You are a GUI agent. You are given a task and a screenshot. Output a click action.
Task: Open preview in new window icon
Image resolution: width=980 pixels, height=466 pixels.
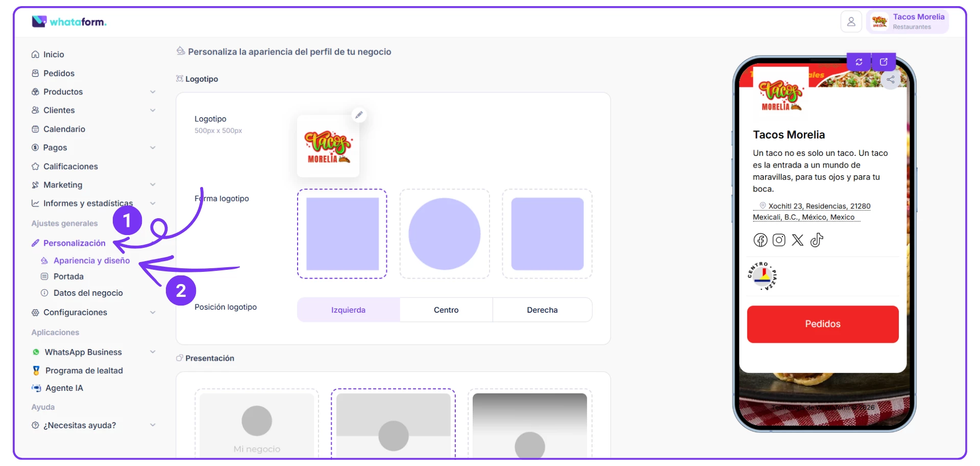pos(884,62)
